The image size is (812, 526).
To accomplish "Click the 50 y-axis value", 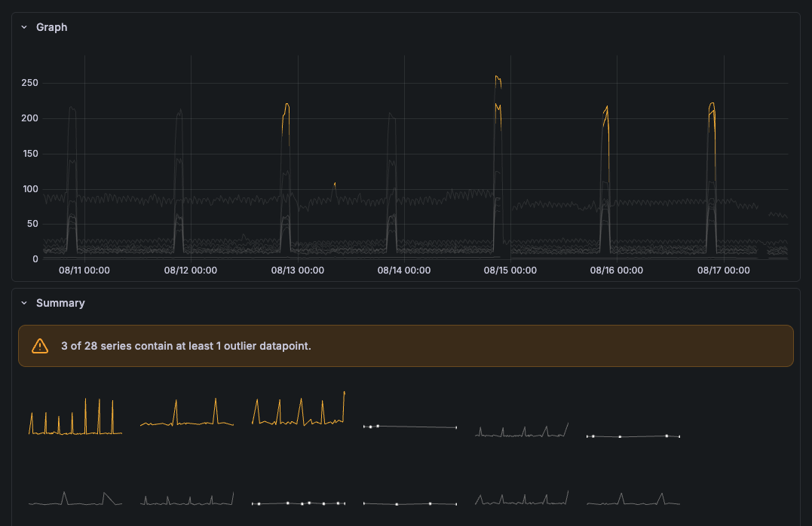I will pos(32,224).
